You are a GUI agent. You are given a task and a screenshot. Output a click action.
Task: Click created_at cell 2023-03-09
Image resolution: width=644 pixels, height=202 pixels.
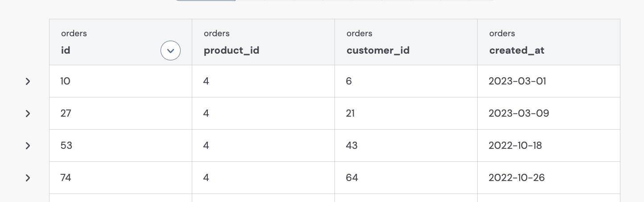(x=549, y=114)
